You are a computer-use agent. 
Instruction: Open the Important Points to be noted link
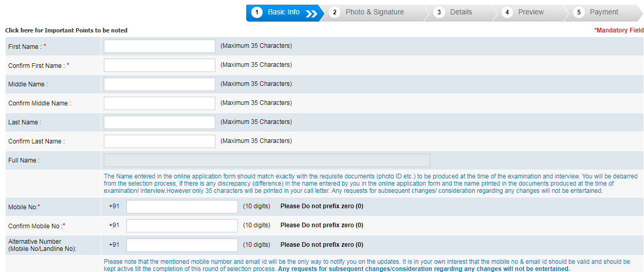pos(66,30)
